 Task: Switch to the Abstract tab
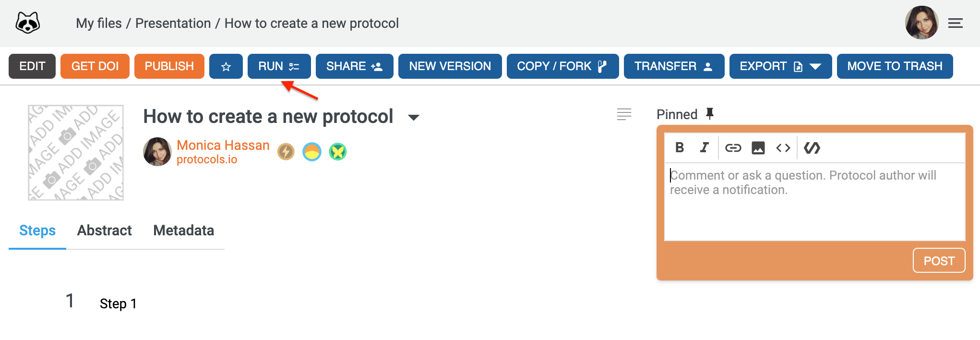(104, 231)
